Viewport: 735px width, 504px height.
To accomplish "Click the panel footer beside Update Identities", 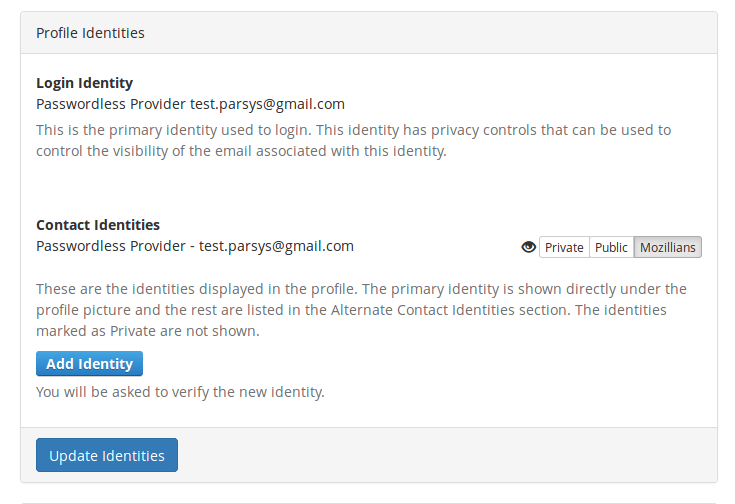I will coord(447,455).
